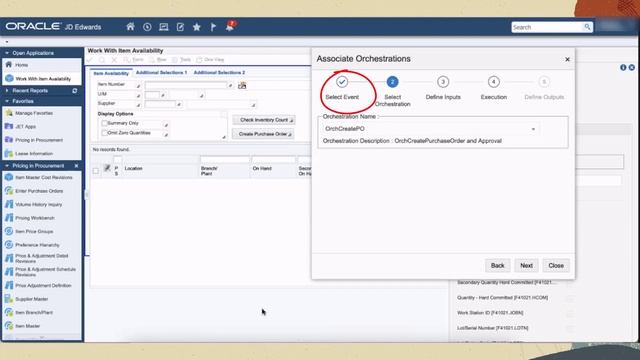Click the Back button in dialog
Image resolution: width=640 pixels, height=360 pixels.
coord(498,266)
